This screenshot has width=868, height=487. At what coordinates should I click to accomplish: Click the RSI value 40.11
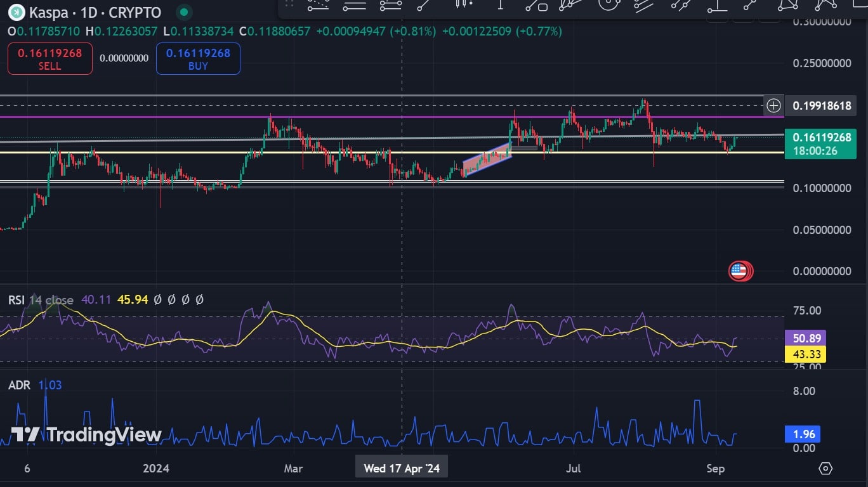click(96, 300)
